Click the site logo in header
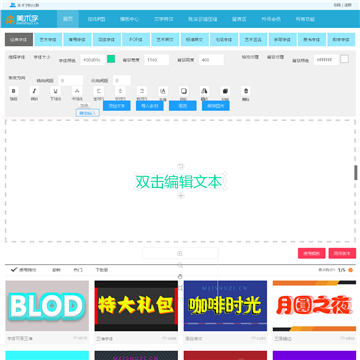Viewport: 360px width, 360px height. 22,19
